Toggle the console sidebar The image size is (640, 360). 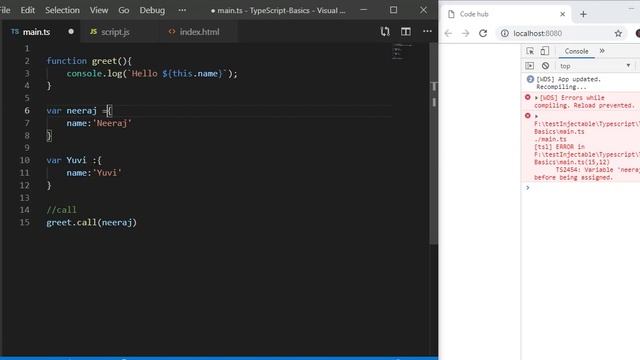coord(529,66)
